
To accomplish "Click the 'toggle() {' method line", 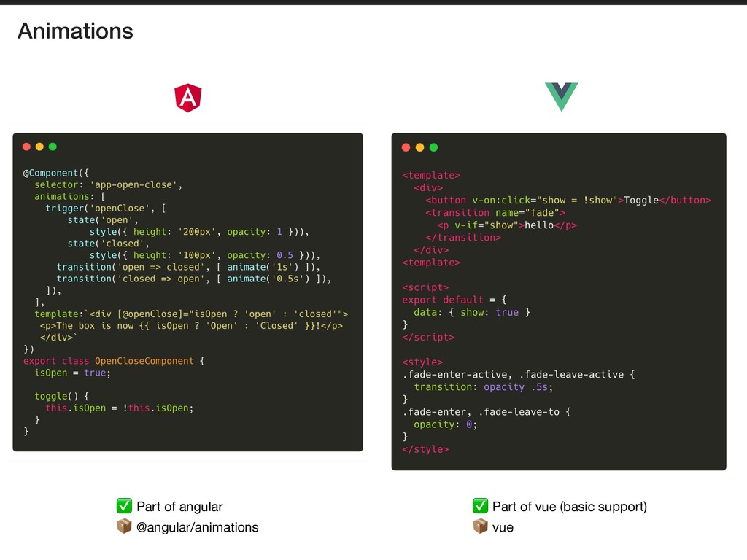I will coord(61,396).
